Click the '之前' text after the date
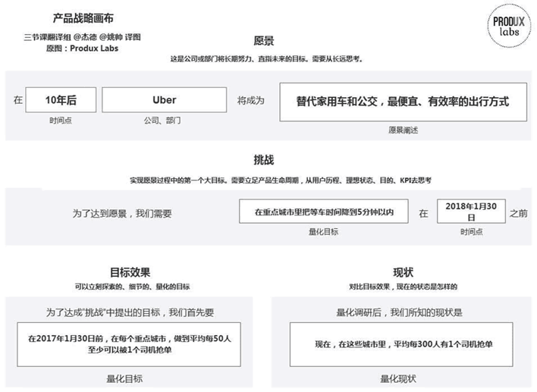 519,213
